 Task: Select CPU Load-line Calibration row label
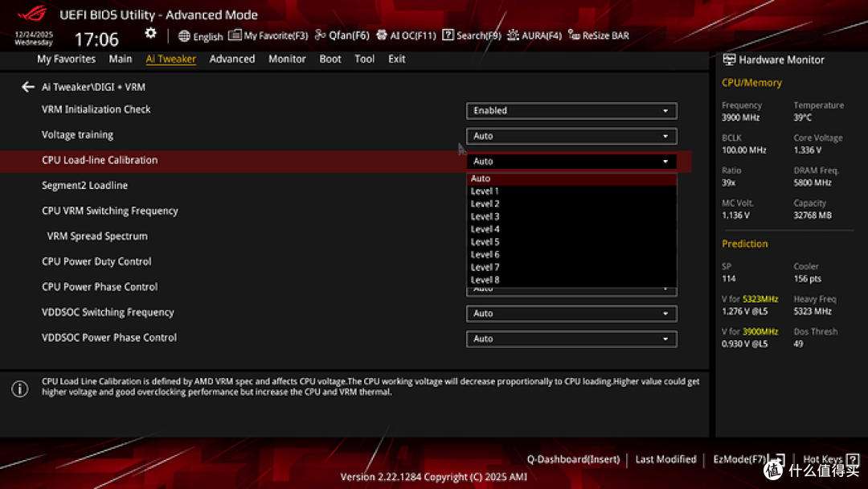click(100, 160)
